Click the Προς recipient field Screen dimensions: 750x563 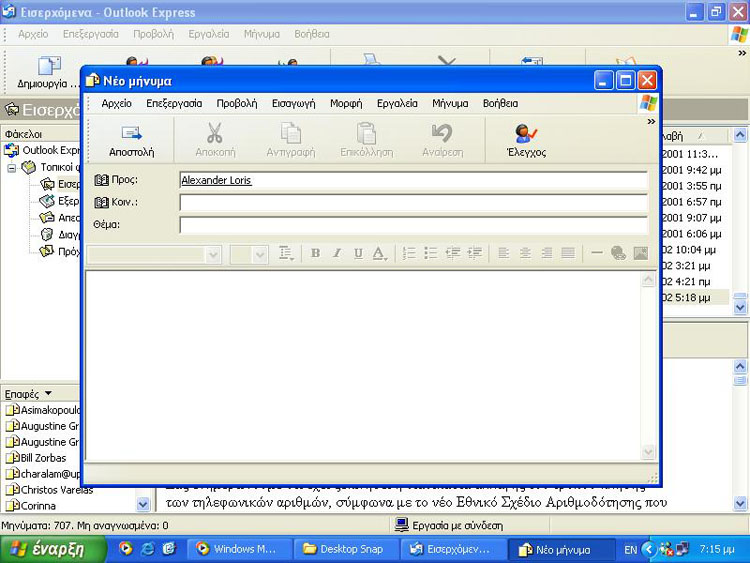pyautogui.click(x=414, y=180)
